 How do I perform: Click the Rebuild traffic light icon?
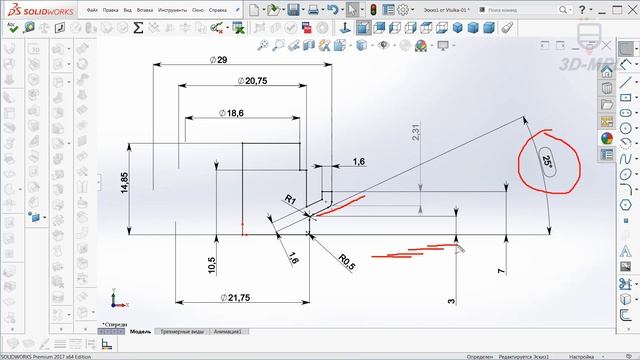click(x=373, y=10)
